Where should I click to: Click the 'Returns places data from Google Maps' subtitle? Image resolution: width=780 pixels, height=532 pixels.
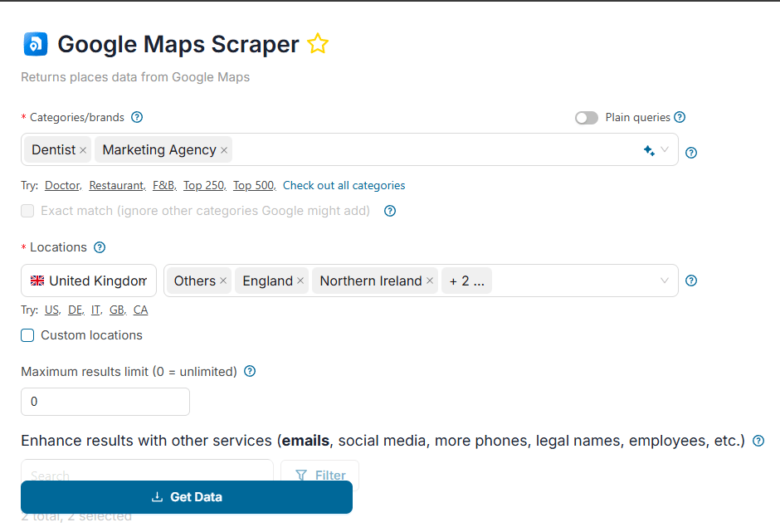point(135,77)
